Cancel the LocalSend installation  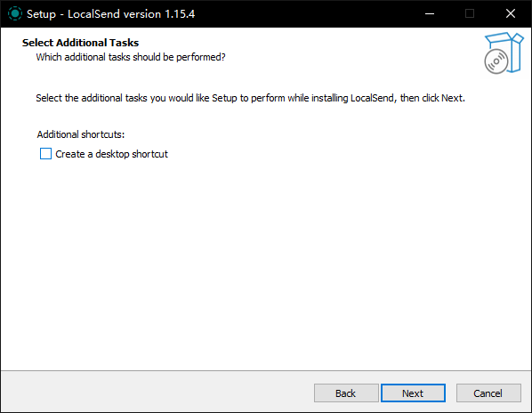coord(488,393)
